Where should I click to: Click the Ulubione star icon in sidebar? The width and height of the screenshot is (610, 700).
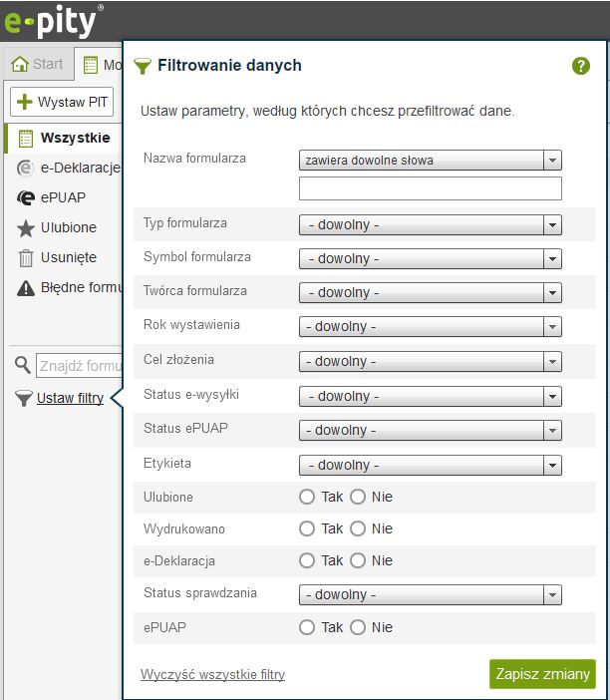click(26, 227)
